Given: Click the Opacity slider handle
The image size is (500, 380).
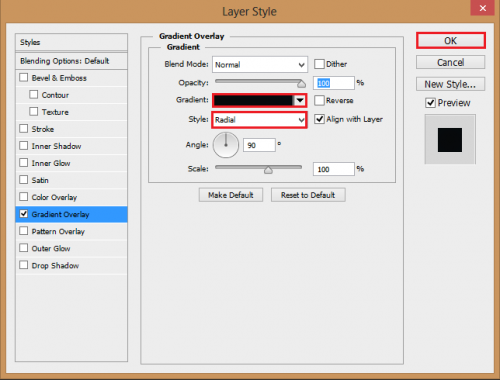Looking at the screenshot, I should point(301,83).
